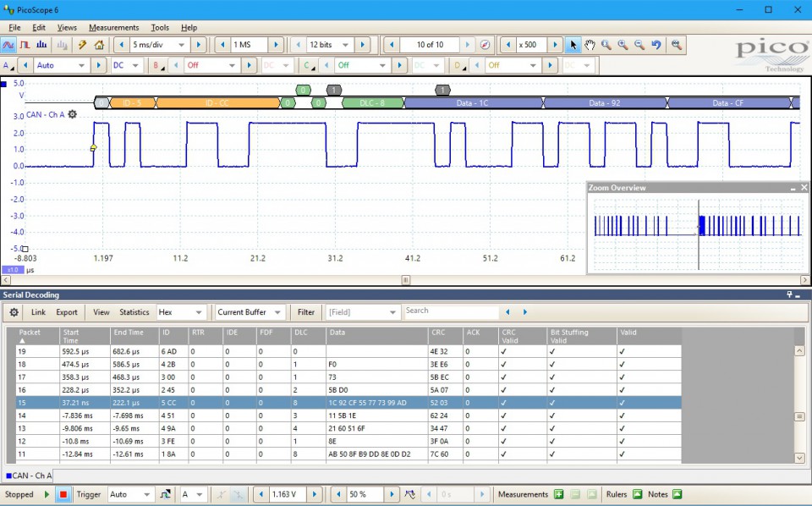This screenshot has height=506, width=812.
Task: Add a measurement with green plus
Action: 558,495
